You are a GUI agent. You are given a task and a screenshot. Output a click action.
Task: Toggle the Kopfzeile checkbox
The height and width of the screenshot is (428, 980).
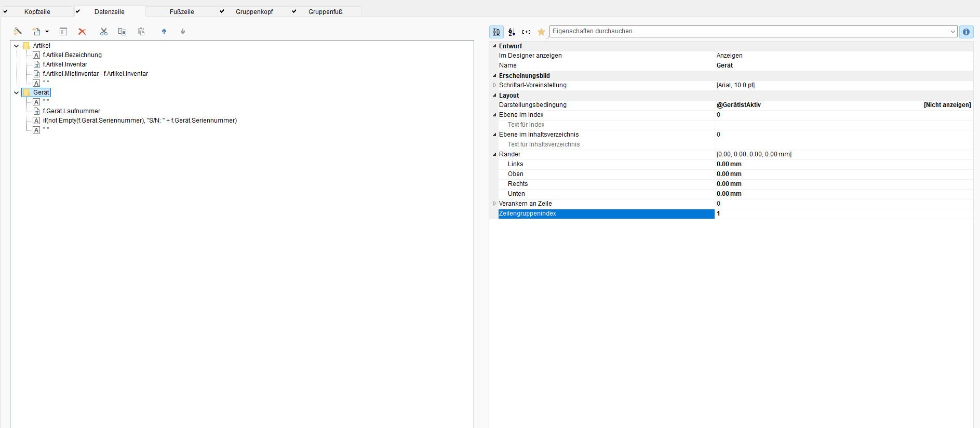click(6, 11)
